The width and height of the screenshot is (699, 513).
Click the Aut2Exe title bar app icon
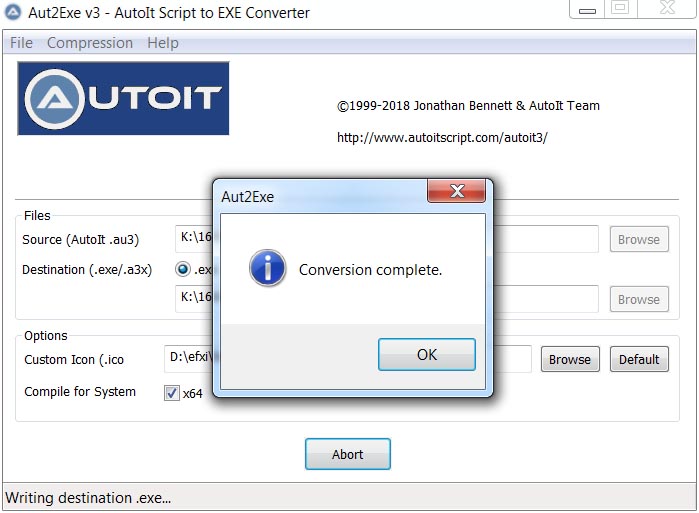[x=13, y=12]
